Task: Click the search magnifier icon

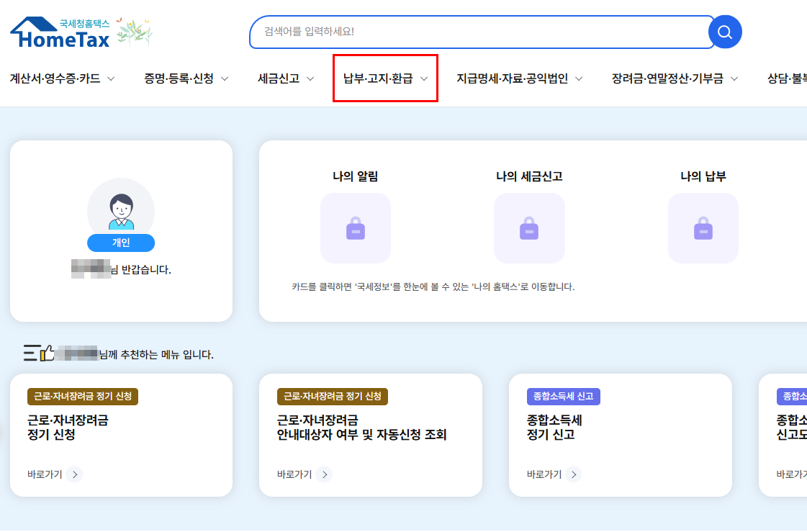Action: (x=725, y=32)
